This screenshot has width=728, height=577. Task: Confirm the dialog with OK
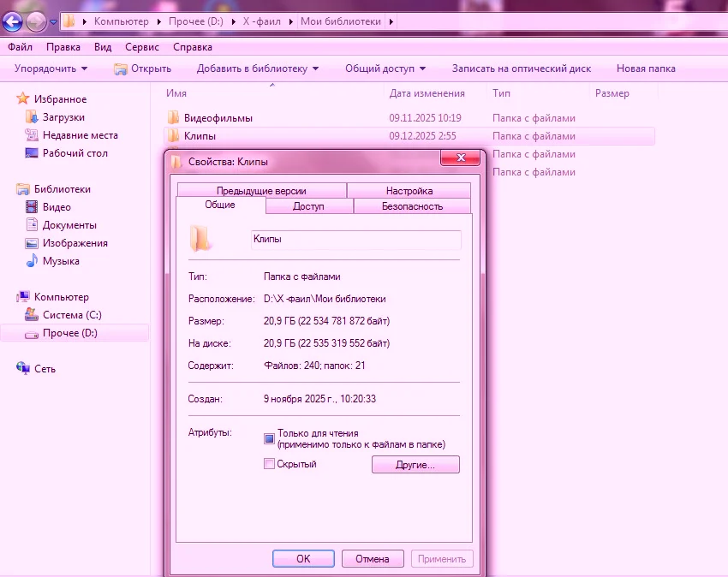tap(303, 558)
